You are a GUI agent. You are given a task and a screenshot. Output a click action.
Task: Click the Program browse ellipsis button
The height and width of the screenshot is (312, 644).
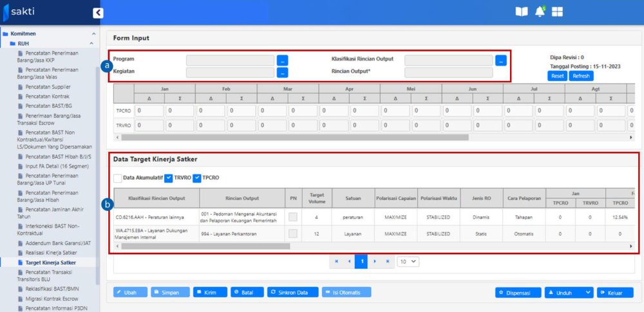pyautogui.click(x=282, y=60)
